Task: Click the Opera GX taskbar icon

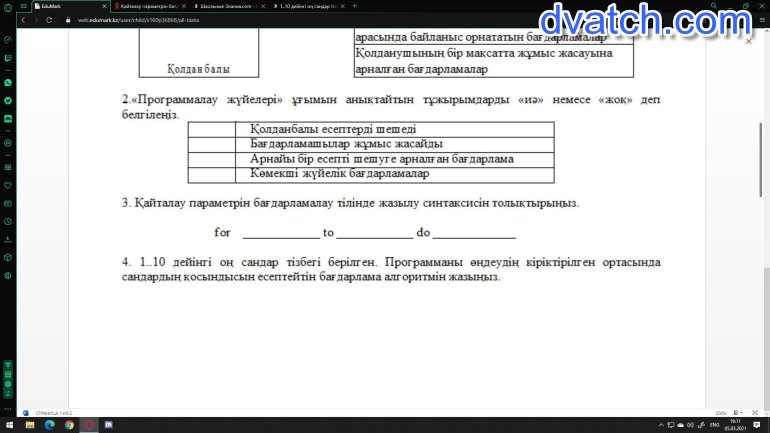Action: [89, 425]
